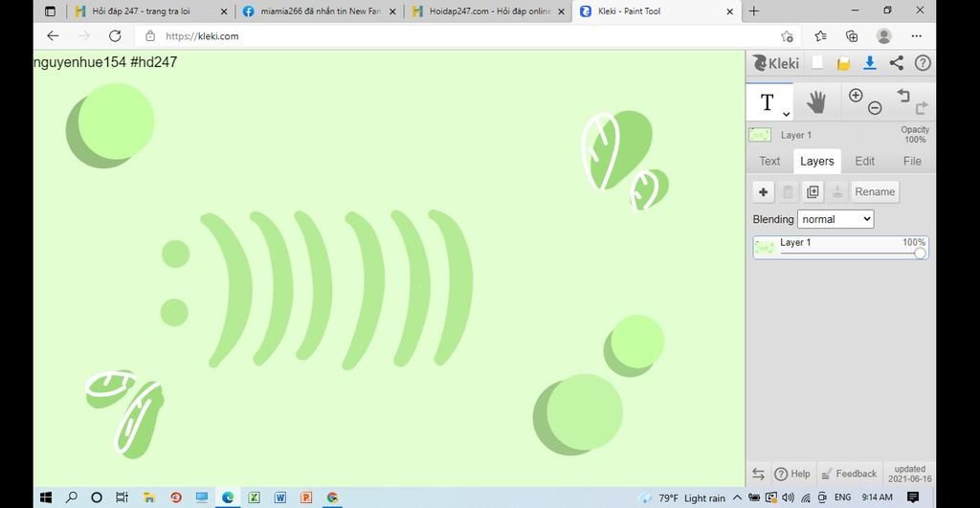The height and width of the screenshot is (508, 980).
Task: Flip the interface side with the swap arrows
Action: (x=758, y=474)
